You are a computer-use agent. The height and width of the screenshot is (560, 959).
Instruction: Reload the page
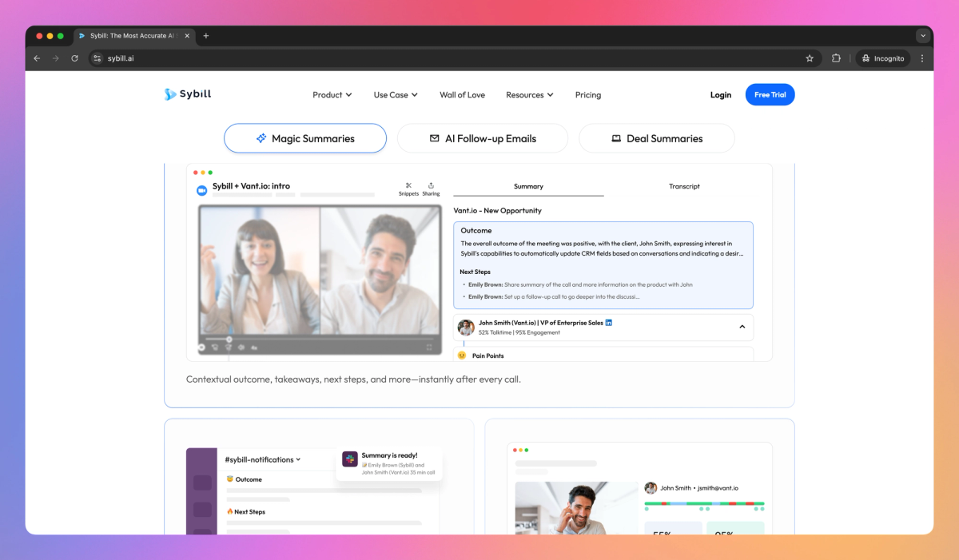pyautogui.click(x=74, y=58)
